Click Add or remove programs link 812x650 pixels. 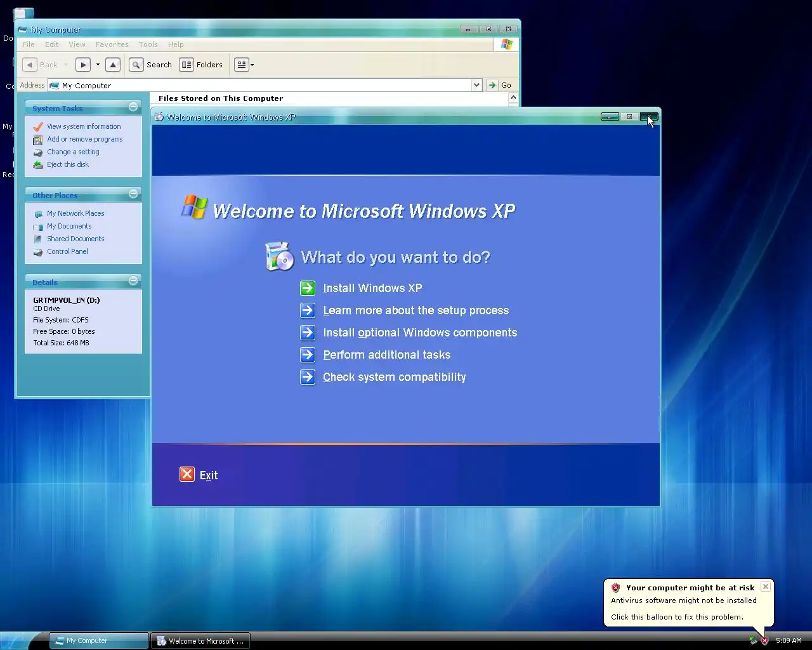(85, 140)
